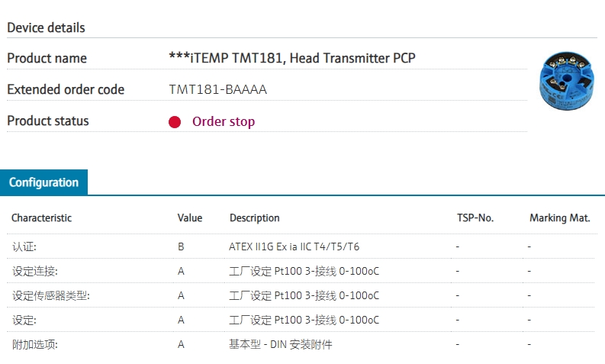Click value B in the 认证 row
Viewport: 605px width, 364px height.
coord(181,246)
